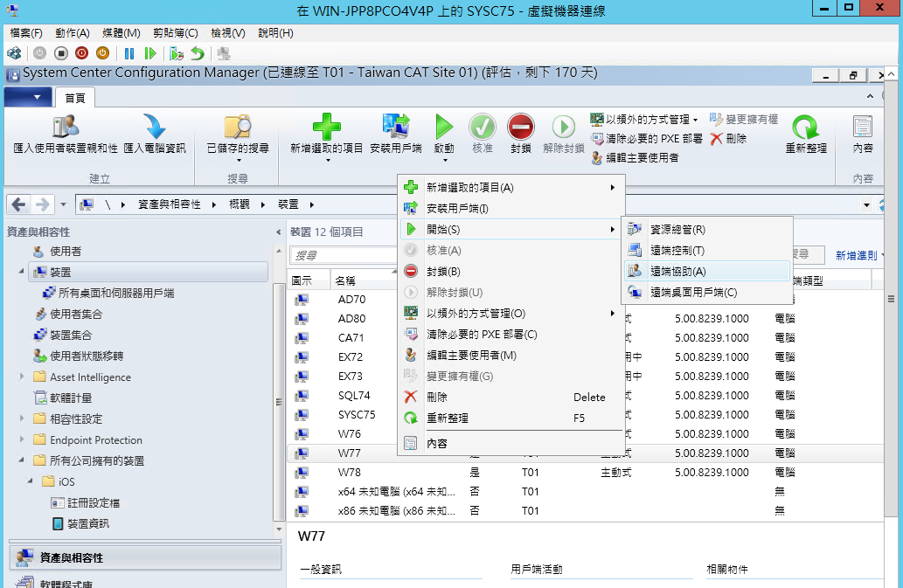Open the application menu blue dropdown
The width and height of the screenshot is (903, 588).
(x=28, y=97)
